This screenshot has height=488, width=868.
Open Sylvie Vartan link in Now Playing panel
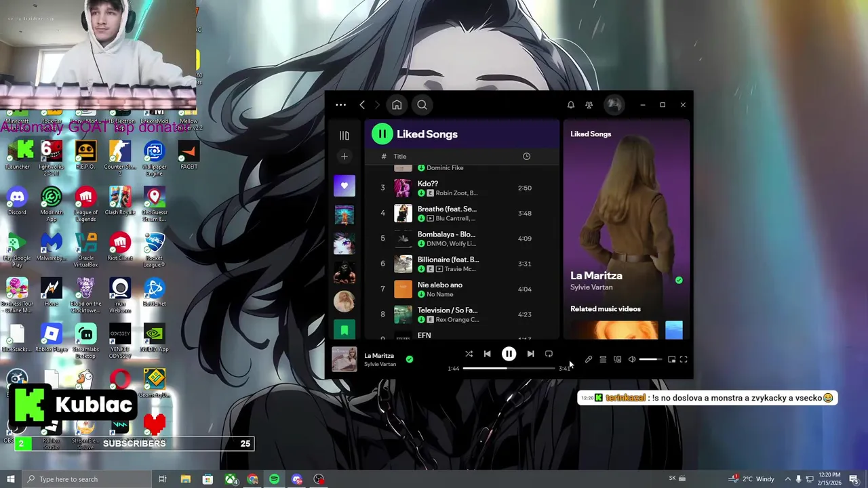(591, 287)
